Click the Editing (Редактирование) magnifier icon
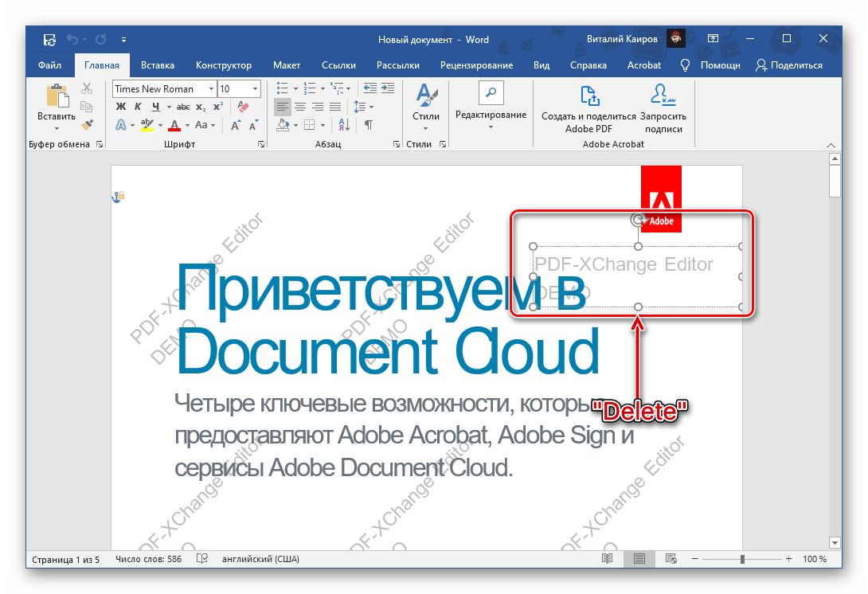 pyautogui.click(x=491, y=92)
